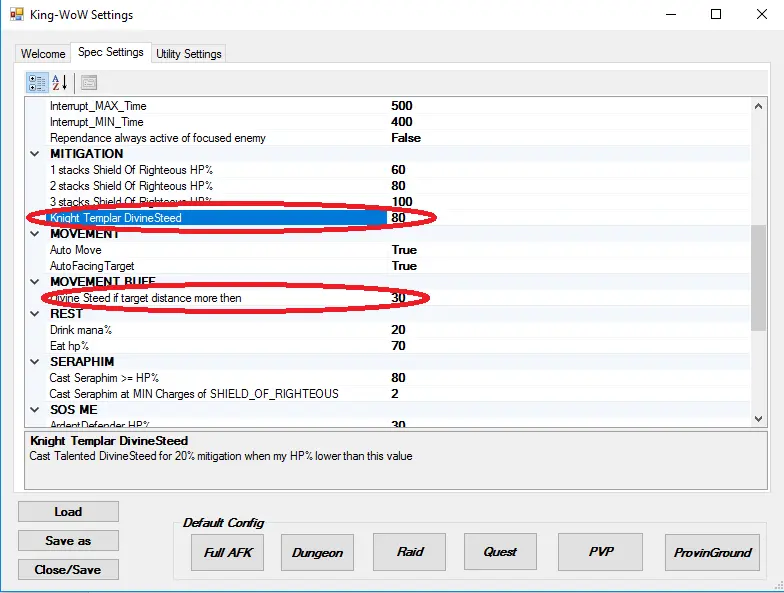This screenshot has width=784, height=593.
Task: Open the Spec Settings tab
Action: (x=110, y=52)
